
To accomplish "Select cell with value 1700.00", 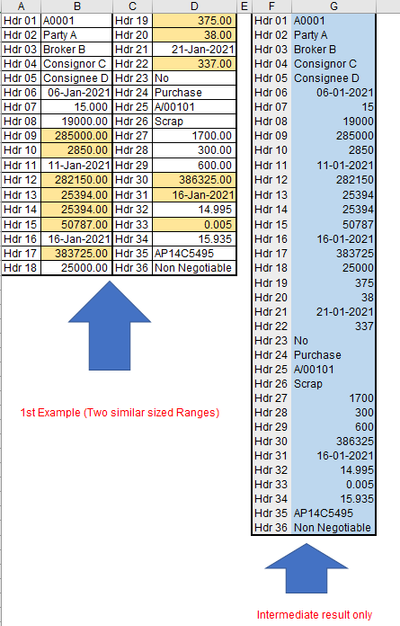I will [x=194, y=136].
